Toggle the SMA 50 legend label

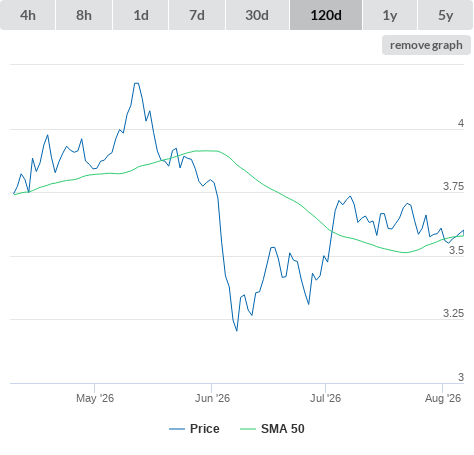click(283, 429)
